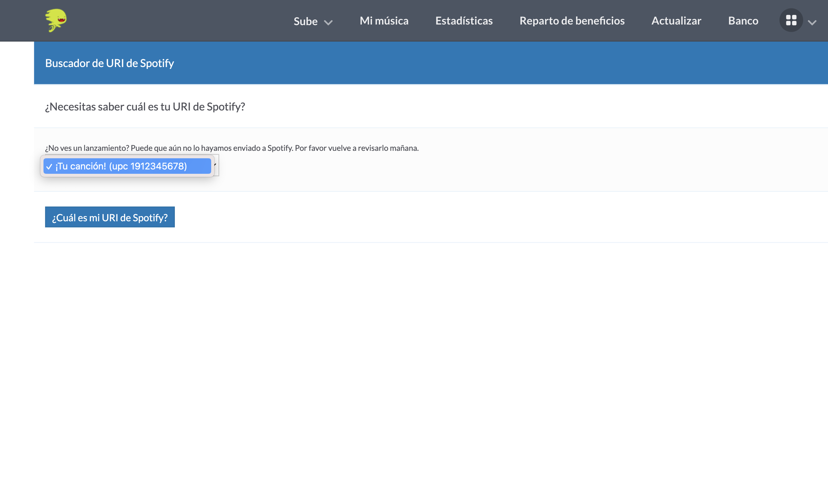
Task: Open the Sube dropdown menu
Action: click(x=313, y=21)
